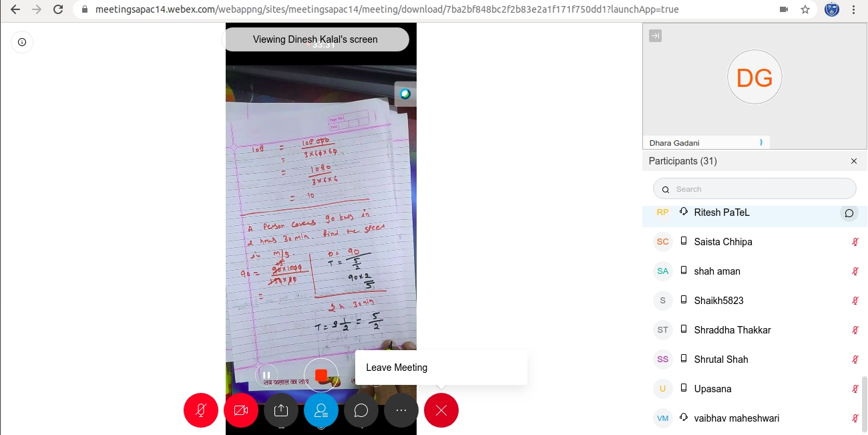Go back in the browser
The height and width of the screenshot is (435, 868).
(x=15, y=10)
